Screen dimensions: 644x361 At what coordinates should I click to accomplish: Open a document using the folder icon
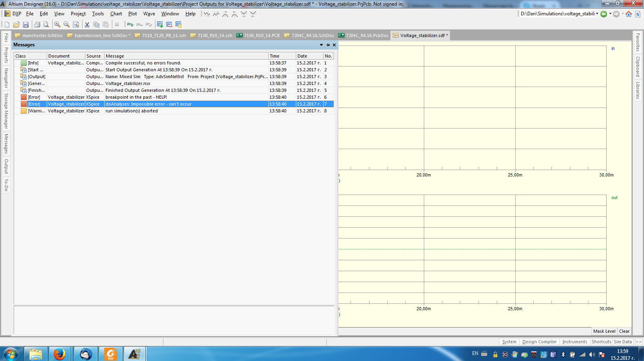(x=17, y=25)
